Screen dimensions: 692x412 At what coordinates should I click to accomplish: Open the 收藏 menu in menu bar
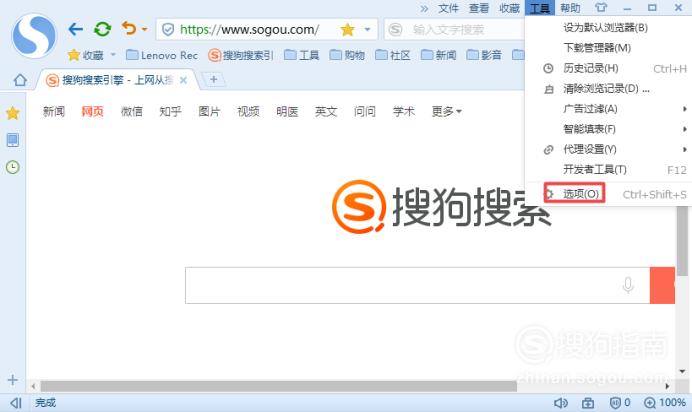509,8
